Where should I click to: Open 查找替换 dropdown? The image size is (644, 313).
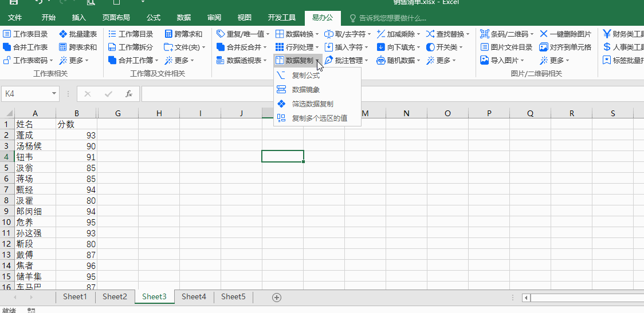tap(468, 34)
